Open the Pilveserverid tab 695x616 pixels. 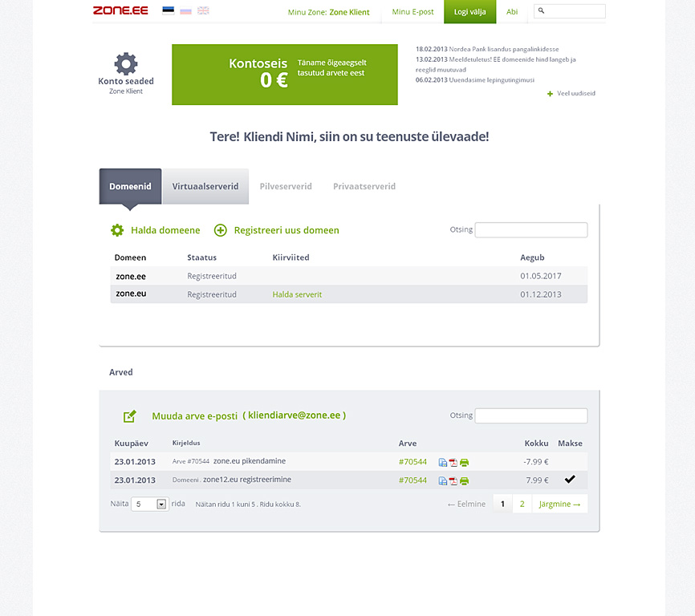pos(286,186)
